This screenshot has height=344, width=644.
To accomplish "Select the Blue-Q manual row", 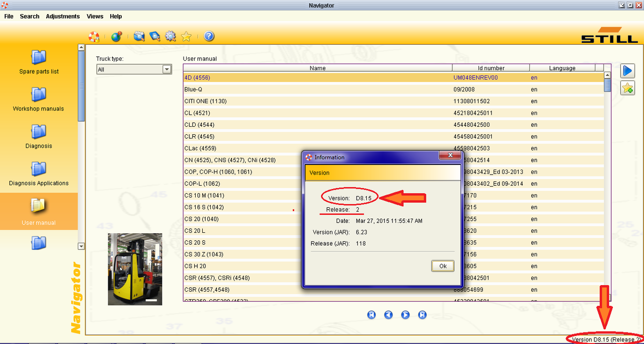I will [393, 90].
